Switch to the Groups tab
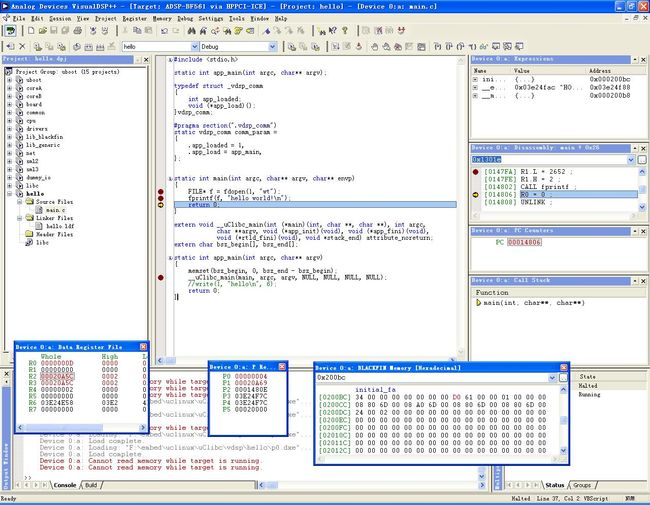650x505 pixels. (x=582, y=485)
